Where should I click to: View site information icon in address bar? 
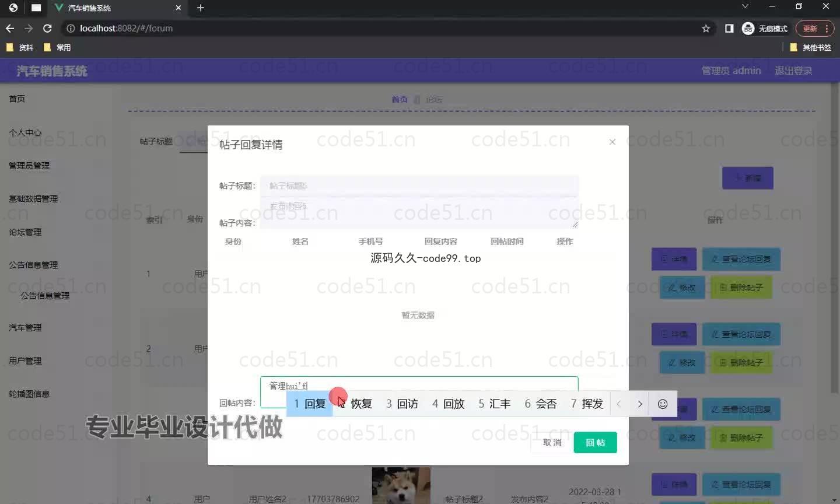(x=71, y=28)
